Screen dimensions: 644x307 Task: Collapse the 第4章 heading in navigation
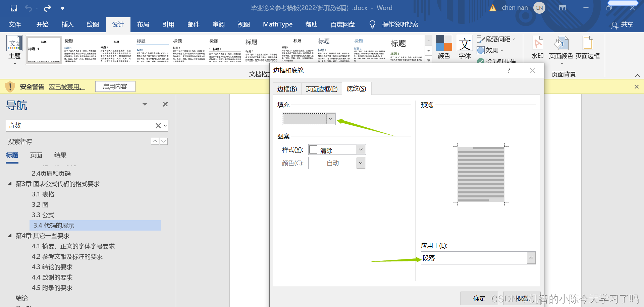(x=10, y=236)
